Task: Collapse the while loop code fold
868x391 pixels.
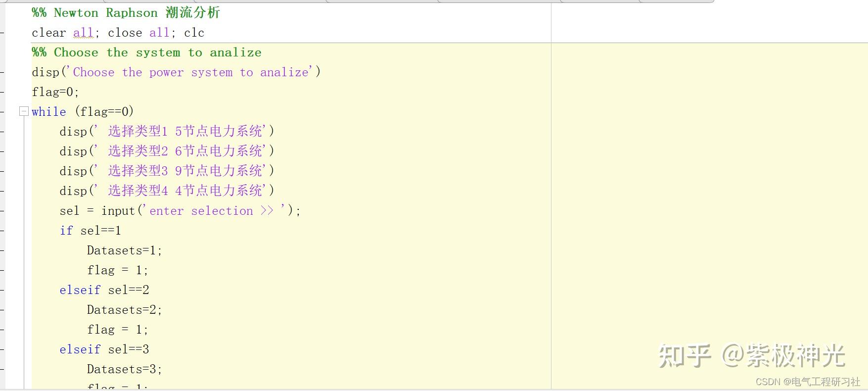Action: click(24, 111)
